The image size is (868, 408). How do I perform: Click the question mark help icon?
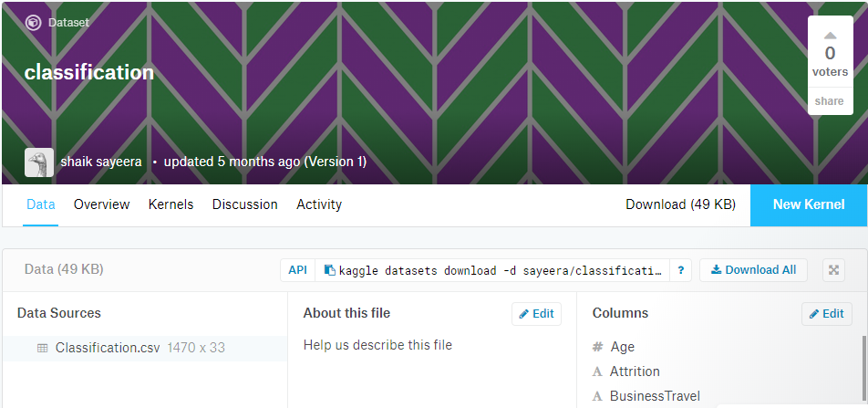(x=681, y=270)
